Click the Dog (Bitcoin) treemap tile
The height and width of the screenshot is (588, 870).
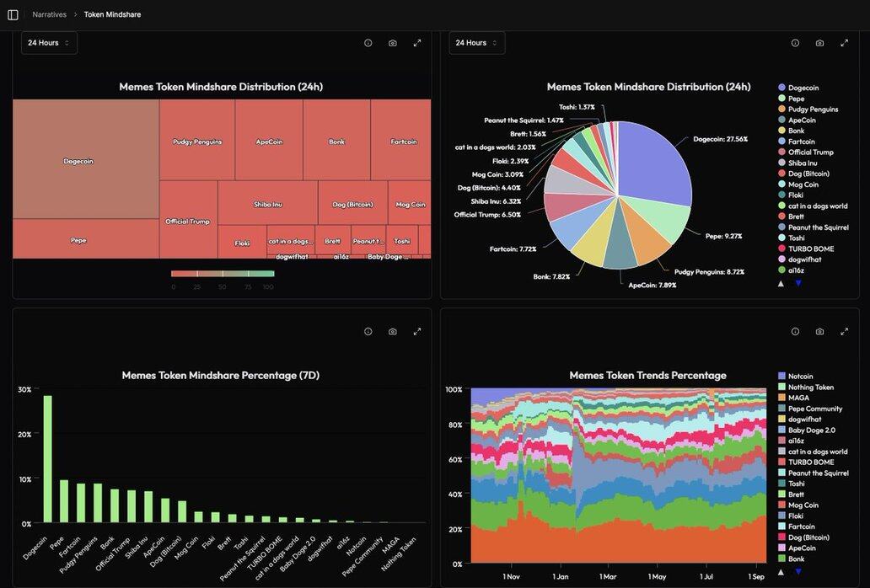[353, 202]
